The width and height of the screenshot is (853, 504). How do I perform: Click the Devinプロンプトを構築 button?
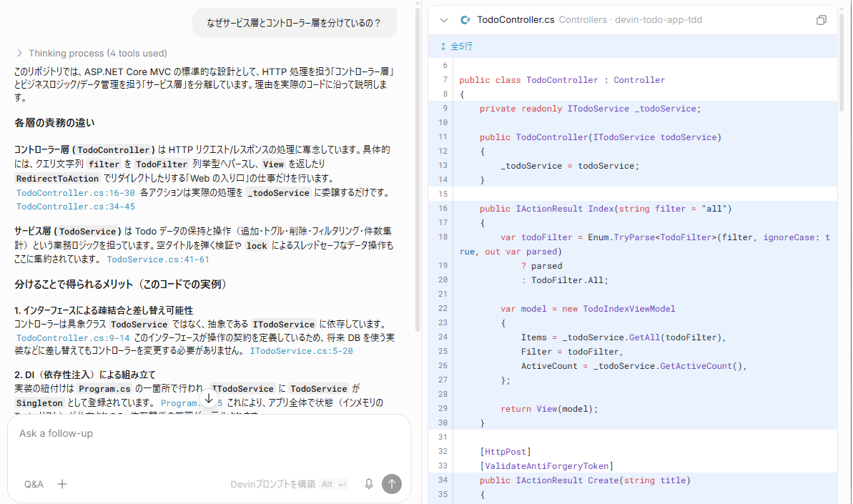[x=288, y=484]
